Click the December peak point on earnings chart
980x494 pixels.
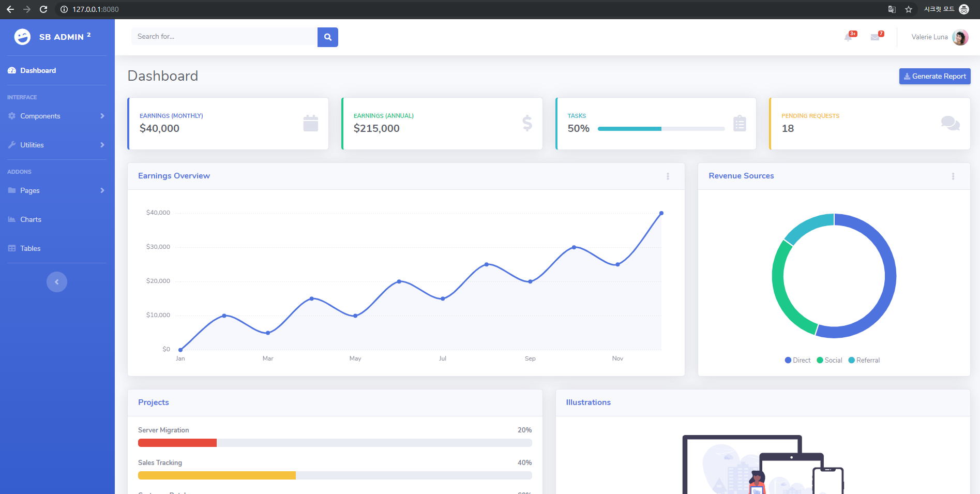click(x=661, y=213)
